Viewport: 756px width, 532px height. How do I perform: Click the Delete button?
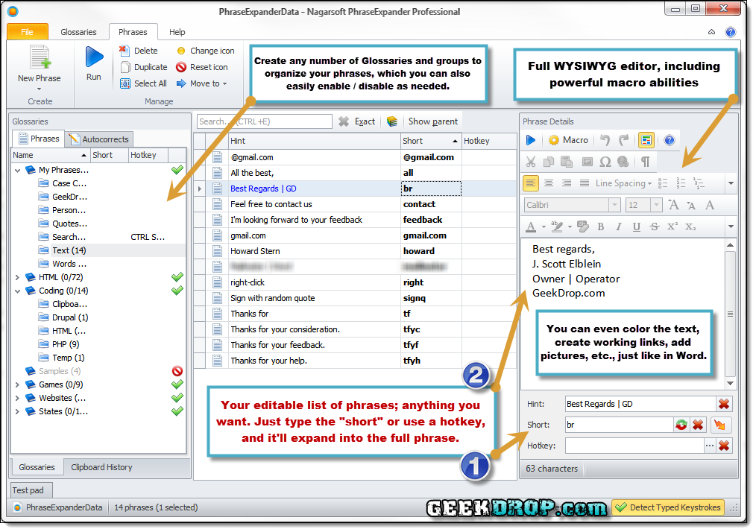coord(139,51)
